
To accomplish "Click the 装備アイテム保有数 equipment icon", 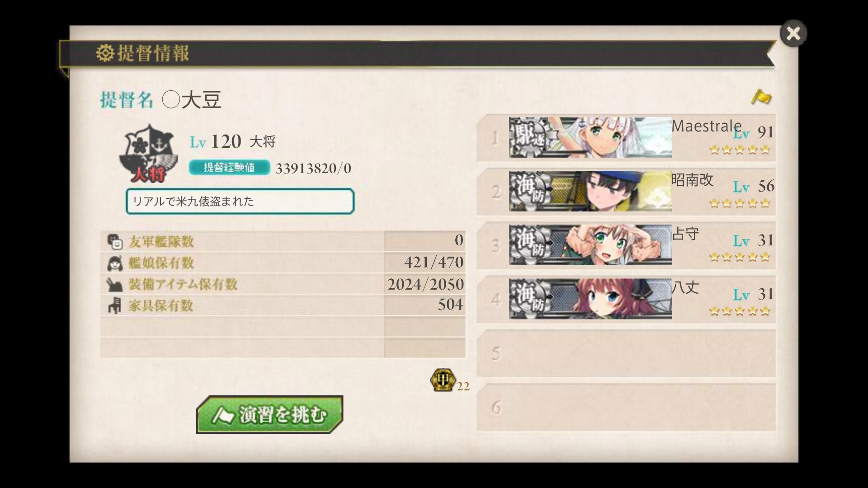I will (x=114, y=284).
